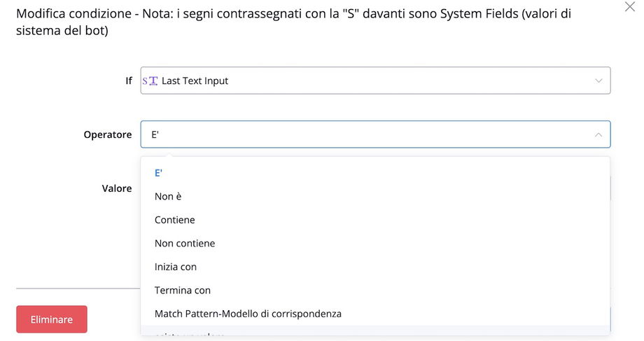Click the Valore field's right edge

pos(610,188)
